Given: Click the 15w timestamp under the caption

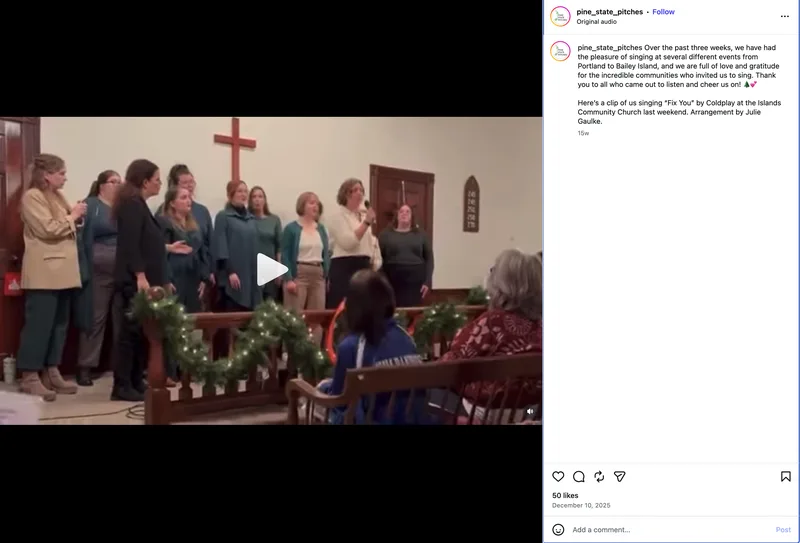Looking at the screenshot, I should (x=583, y=133).
